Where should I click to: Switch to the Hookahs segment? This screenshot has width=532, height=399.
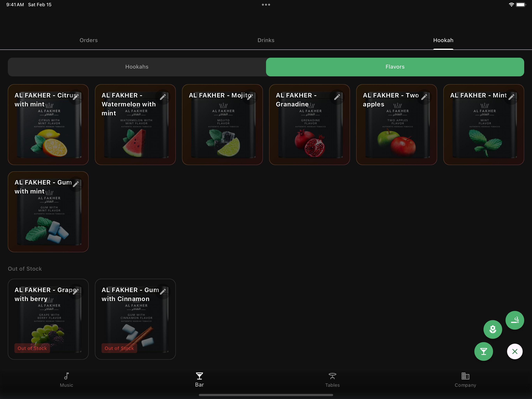click(137, 67)
